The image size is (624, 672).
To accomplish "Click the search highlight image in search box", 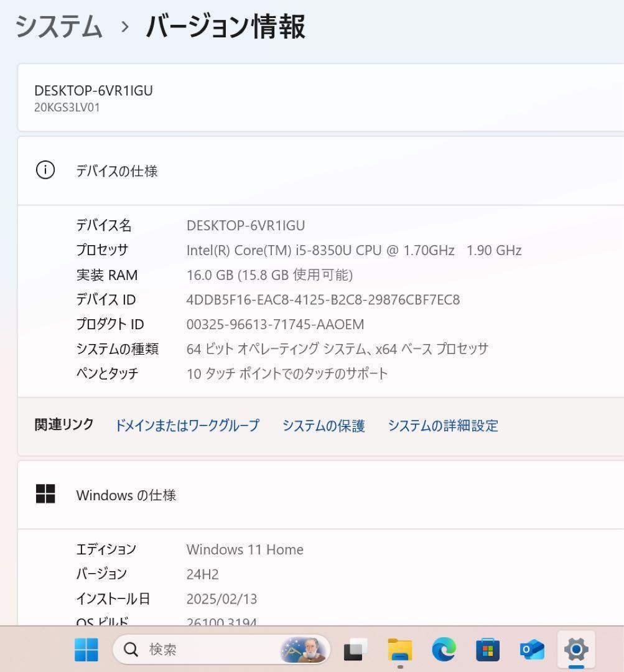I will [304, 650].
